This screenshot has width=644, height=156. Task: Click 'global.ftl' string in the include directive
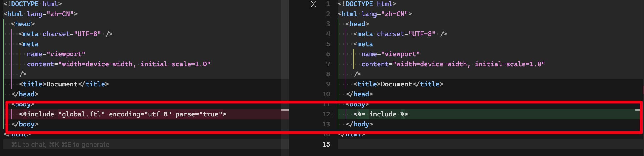pyautogui.click(x=82, y=114)
